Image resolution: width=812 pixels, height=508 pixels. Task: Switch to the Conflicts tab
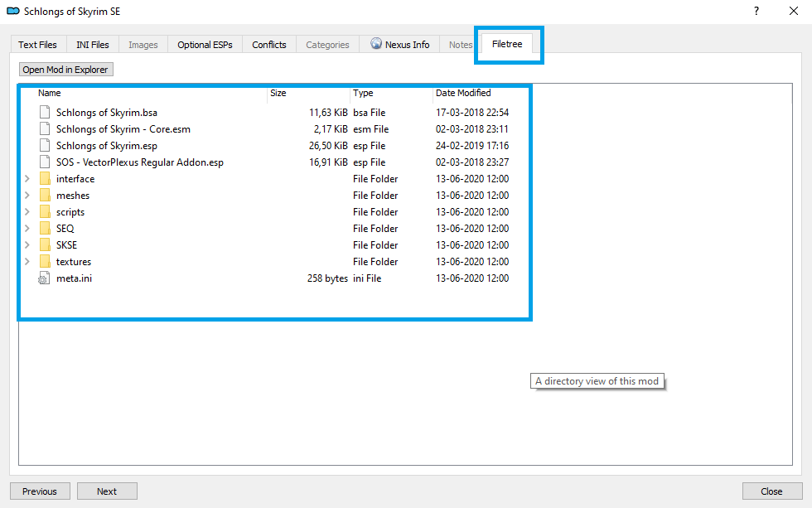tap(269, 45)
